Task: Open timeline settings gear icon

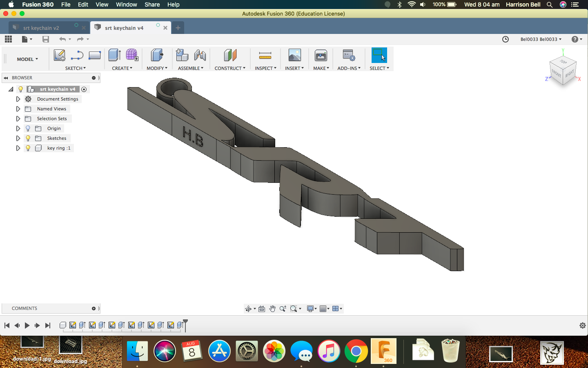Action: [x=583, y=325]
